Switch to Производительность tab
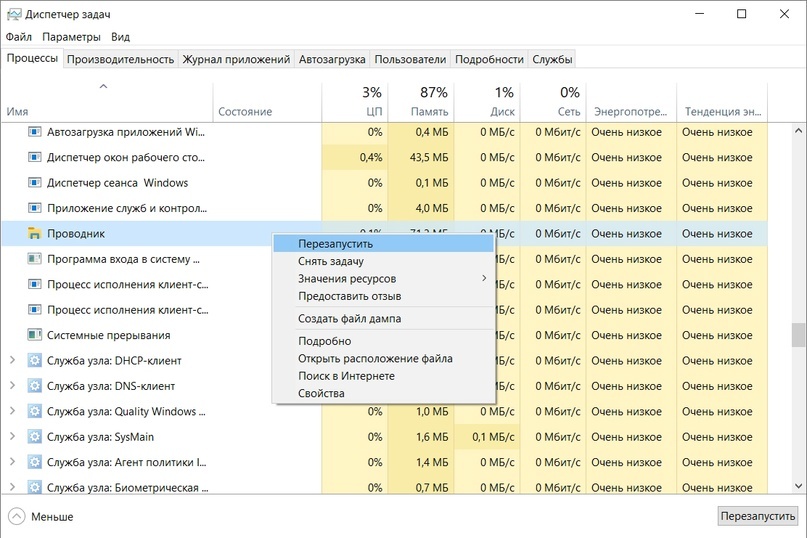807x538 pixels. 120,59
